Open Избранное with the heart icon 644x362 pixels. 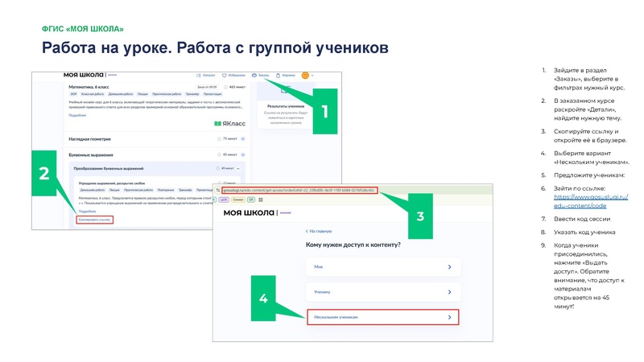click(x=233, y=76)
